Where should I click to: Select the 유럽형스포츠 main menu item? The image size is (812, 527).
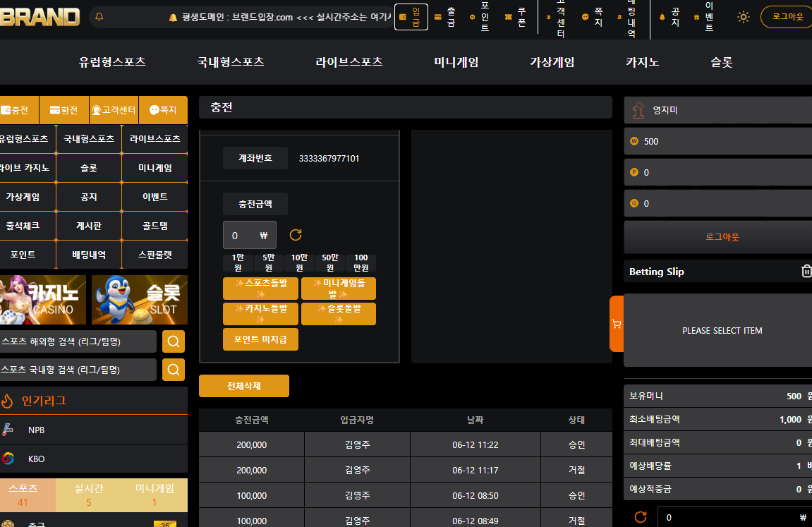click(112, 62)
